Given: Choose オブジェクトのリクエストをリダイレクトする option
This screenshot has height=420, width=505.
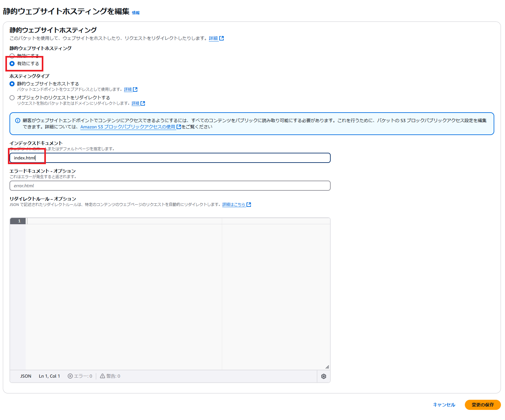Looking at the screenshot, I should tap(12, 98).
